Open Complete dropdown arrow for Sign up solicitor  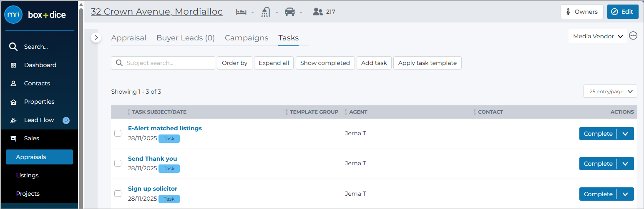click(625, 194)
